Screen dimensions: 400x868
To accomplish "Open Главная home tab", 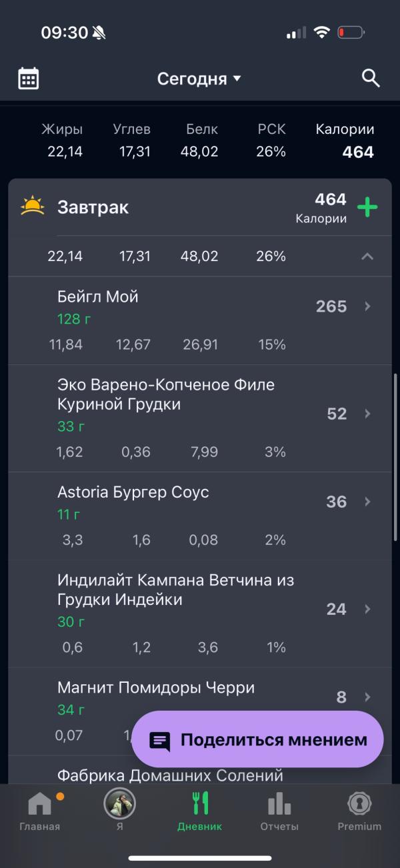I will pyautogui.click(x=39, y=811).
